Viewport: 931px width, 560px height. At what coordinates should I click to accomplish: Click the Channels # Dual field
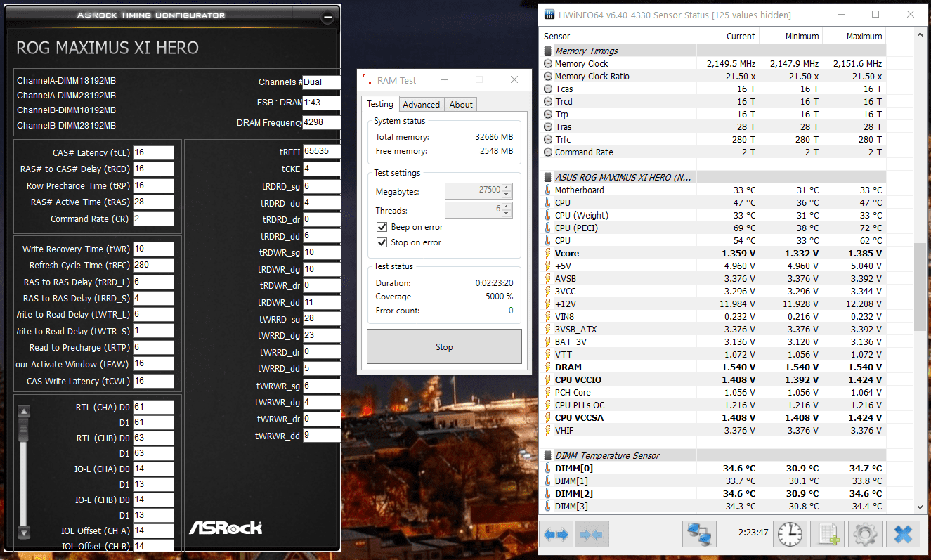pyautogui.click(x=321, y=82)
